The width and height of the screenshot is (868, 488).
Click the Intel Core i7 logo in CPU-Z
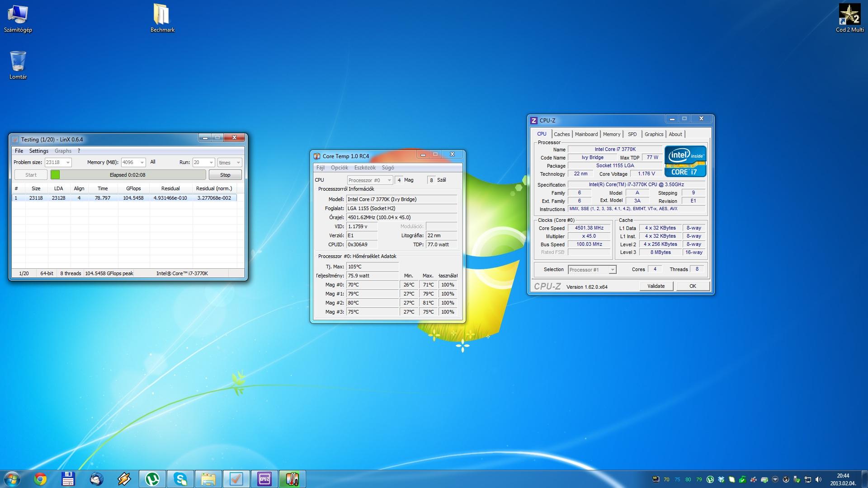pos(685,161)
